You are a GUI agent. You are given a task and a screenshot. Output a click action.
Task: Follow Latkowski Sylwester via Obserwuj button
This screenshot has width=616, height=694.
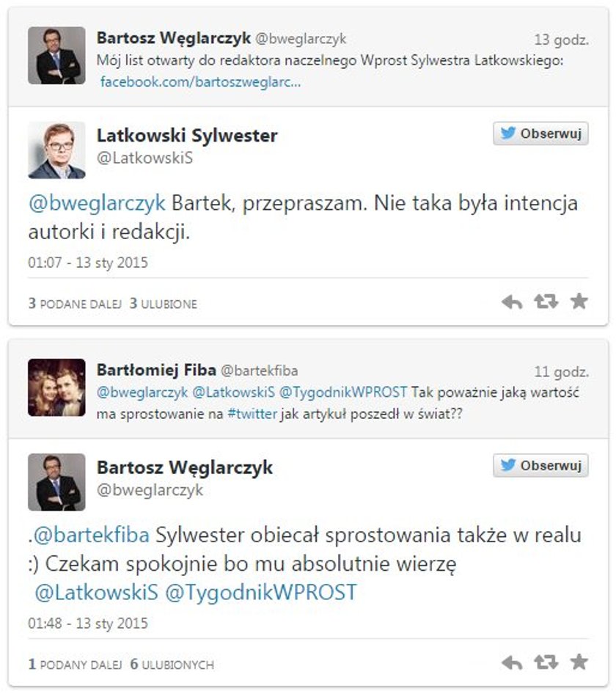(540, 134)
